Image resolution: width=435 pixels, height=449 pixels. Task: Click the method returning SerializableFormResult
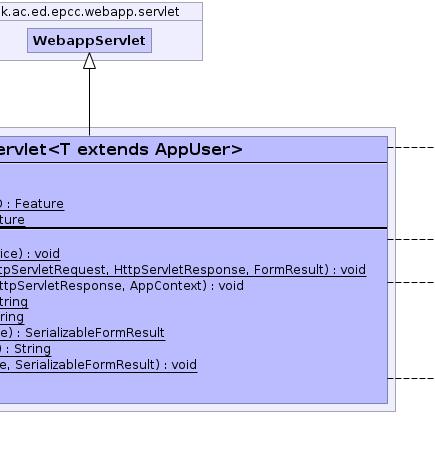pos(82,333)
